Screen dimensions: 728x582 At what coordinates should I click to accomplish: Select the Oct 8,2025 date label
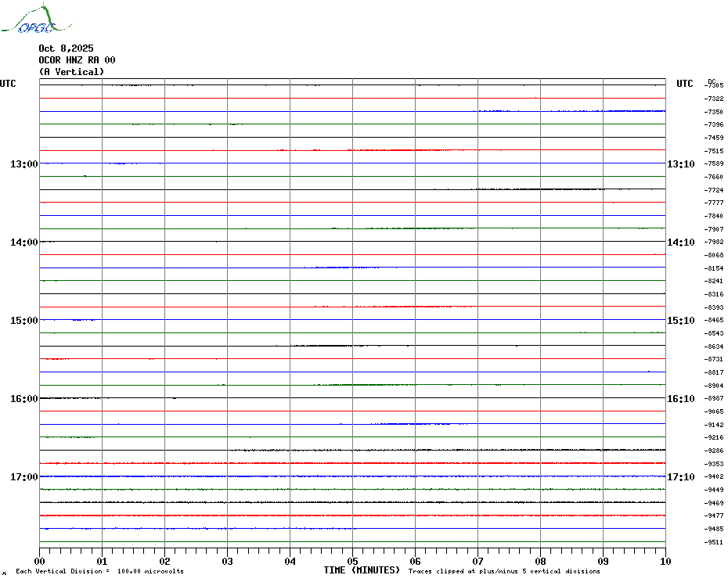click(66, 48)
